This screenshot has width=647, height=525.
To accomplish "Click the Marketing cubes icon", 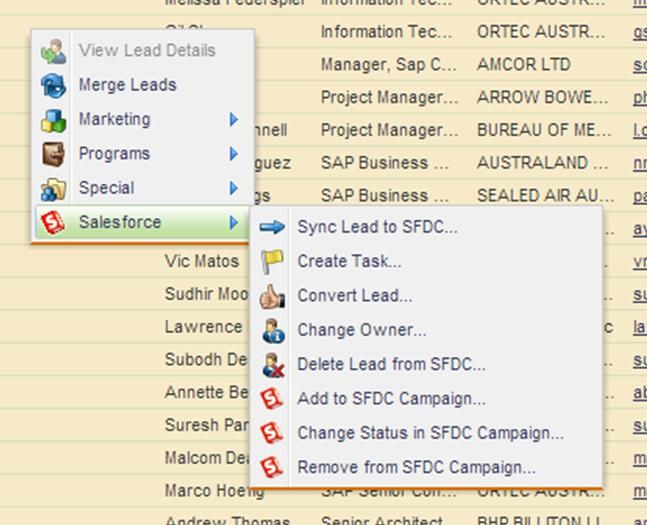I will pyautogui.click(x=53, y=120).
